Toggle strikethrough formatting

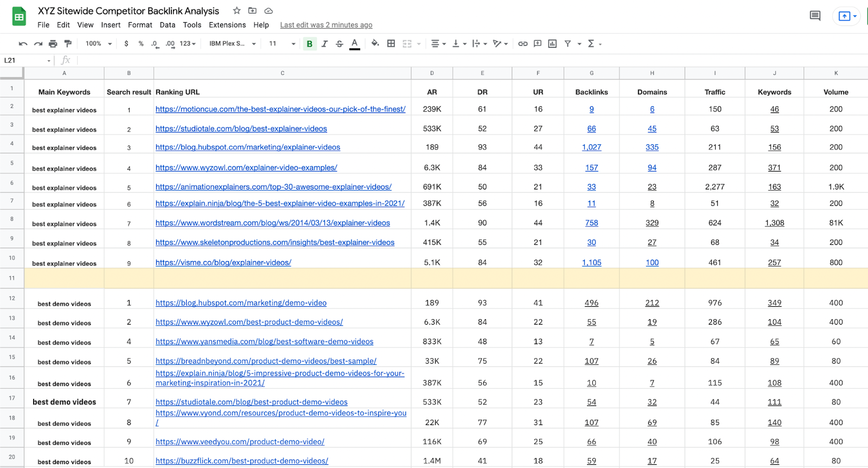(340, 43)
